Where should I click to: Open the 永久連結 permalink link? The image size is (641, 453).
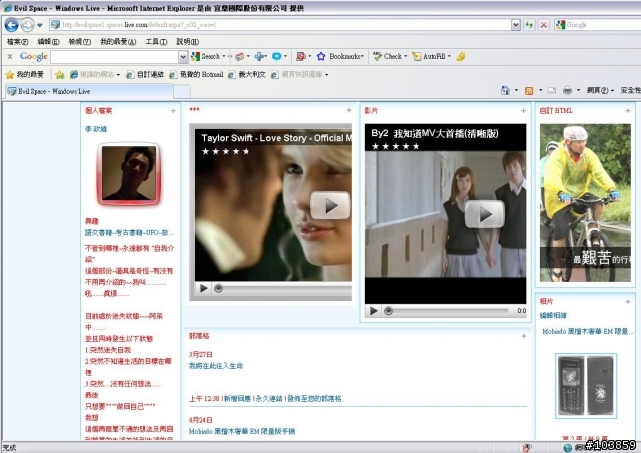pyautogui.click(x=269, y=399)
